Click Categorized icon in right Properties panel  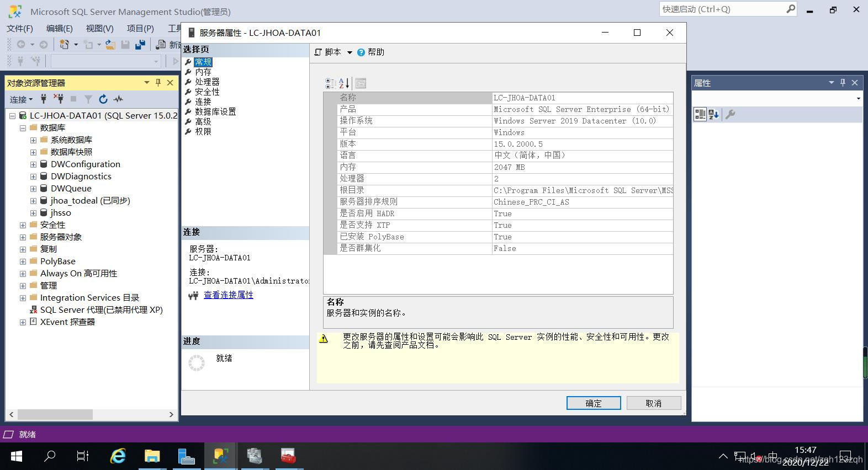(700, 114)
